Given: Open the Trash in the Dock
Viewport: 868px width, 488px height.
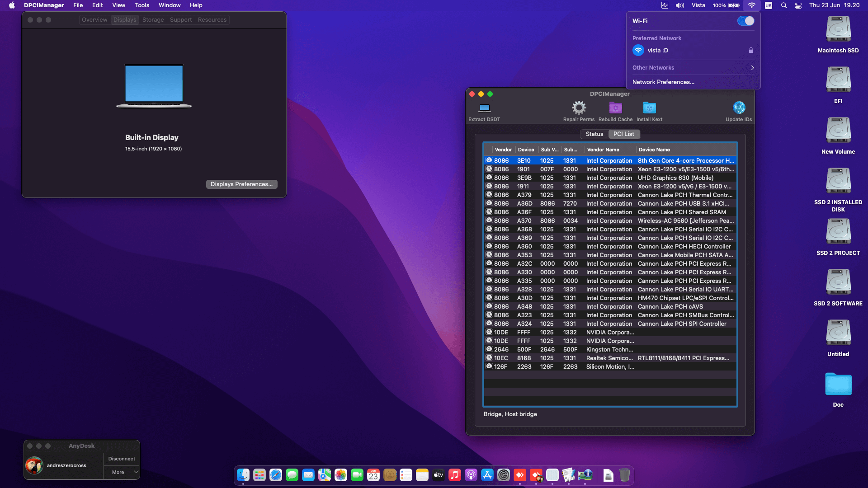Looking at the screenshot, I should [625, 475].
